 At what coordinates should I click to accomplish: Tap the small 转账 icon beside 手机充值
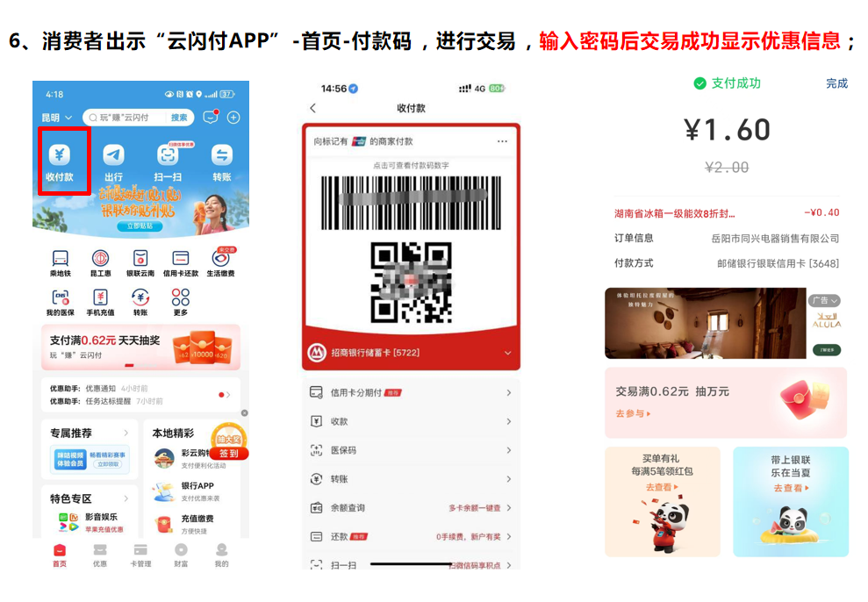[x=140, y=297]
